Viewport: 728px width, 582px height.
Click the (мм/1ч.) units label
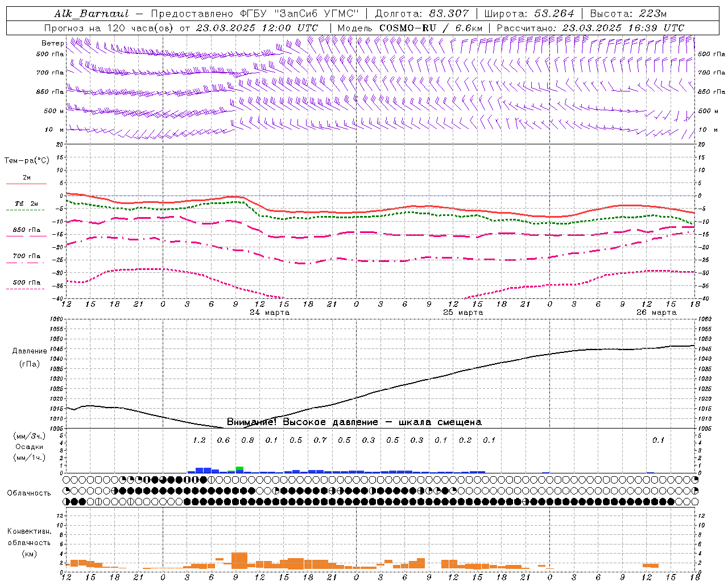[30, 458]
